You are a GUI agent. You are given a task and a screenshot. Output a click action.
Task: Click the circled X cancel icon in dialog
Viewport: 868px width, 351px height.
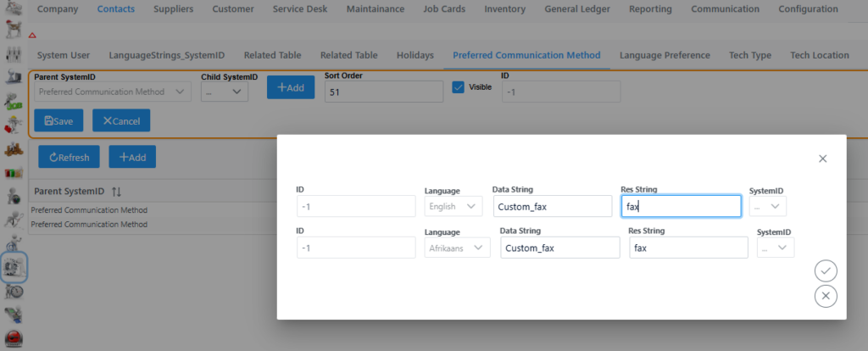tap(826, 295)
